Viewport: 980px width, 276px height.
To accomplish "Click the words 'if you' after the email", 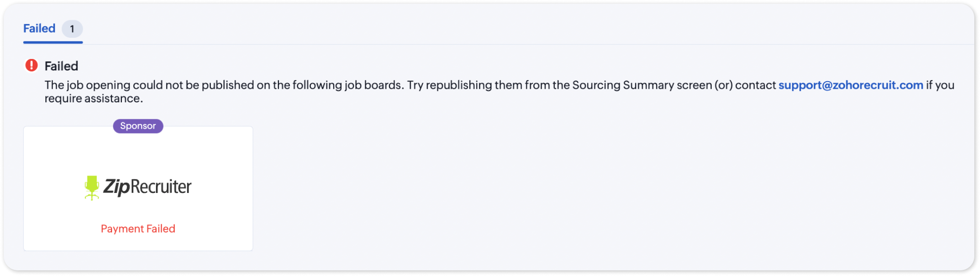I will (940, 85).
